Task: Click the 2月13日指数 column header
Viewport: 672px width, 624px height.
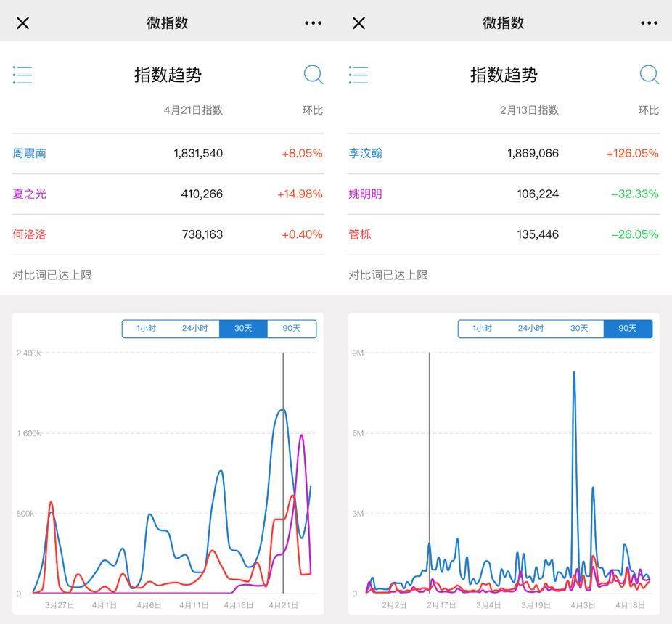Action: click(x=529, y=110)
